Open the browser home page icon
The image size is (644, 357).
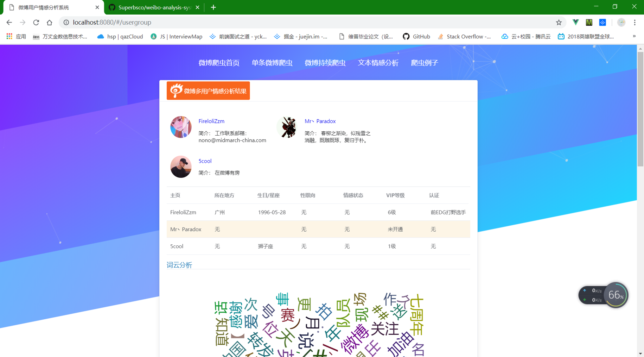coord(49,22)
